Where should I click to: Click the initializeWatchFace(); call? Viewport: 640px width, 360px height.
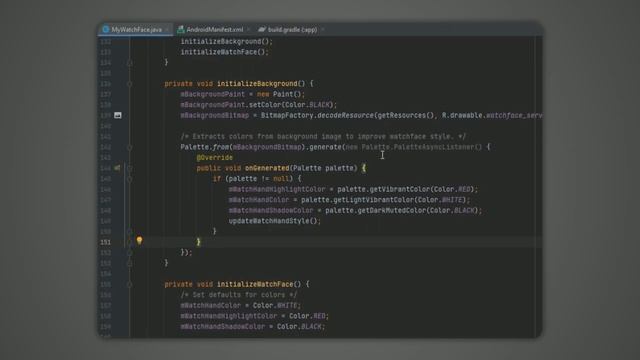click(224, 52)
